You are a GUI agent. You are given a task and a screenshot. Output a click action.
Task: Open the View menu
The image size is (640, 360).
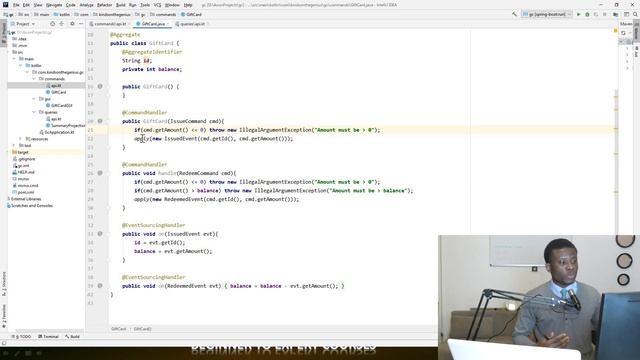point(38,5)
